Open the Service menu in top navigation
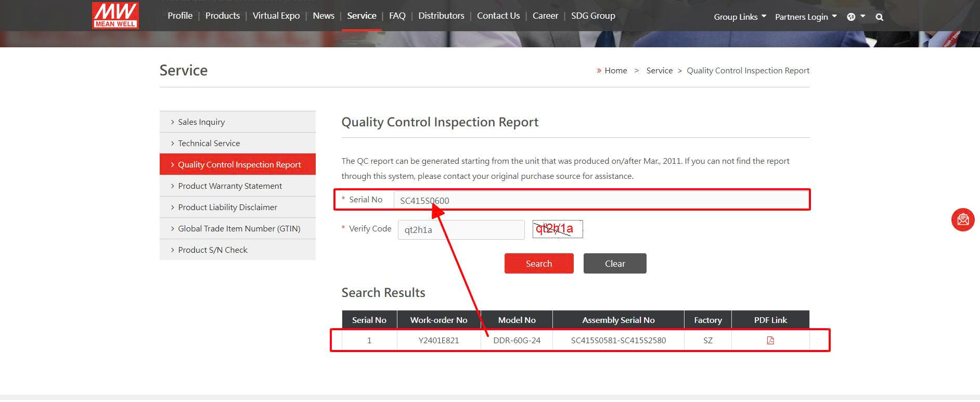Screen dimensions: 980x402 [362, 16]
